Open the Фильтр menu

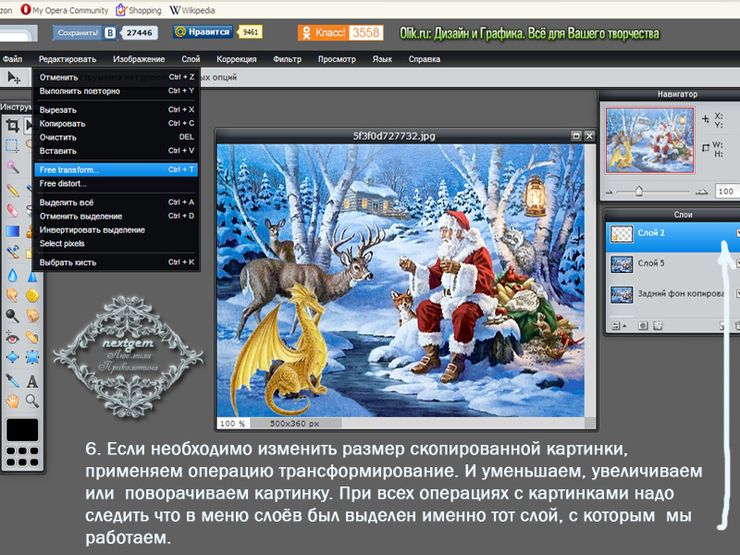pos(287,59)
